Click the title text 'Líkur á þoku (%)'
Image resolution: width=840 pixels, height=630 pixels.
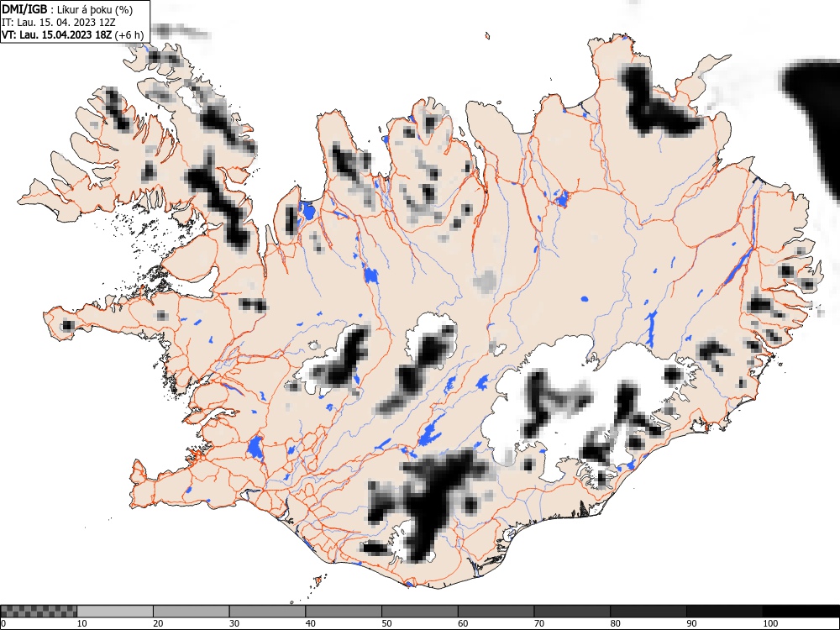97,9
